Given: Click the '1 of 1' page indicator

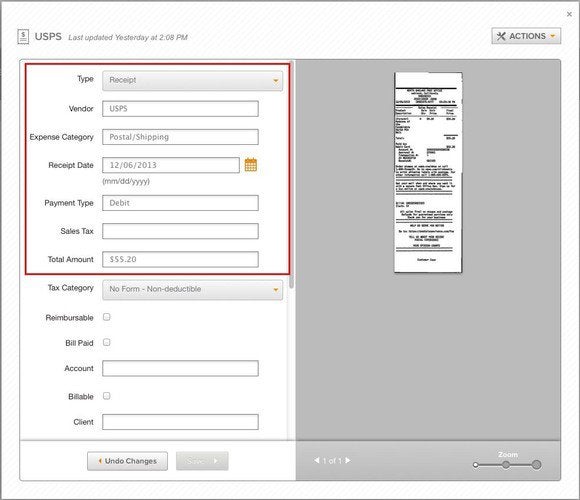Looking at the screenshot, I should pos(332,461).
